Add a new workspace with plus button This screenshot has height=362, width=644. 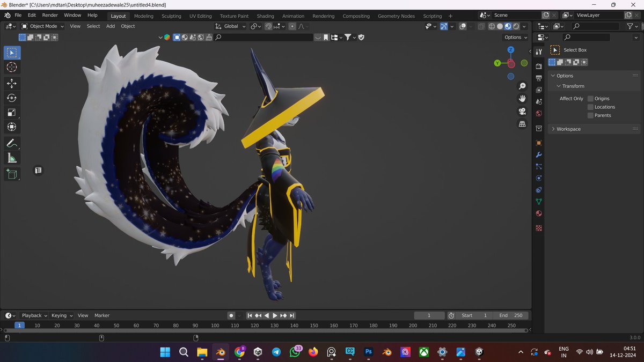(x=450, y=16)
